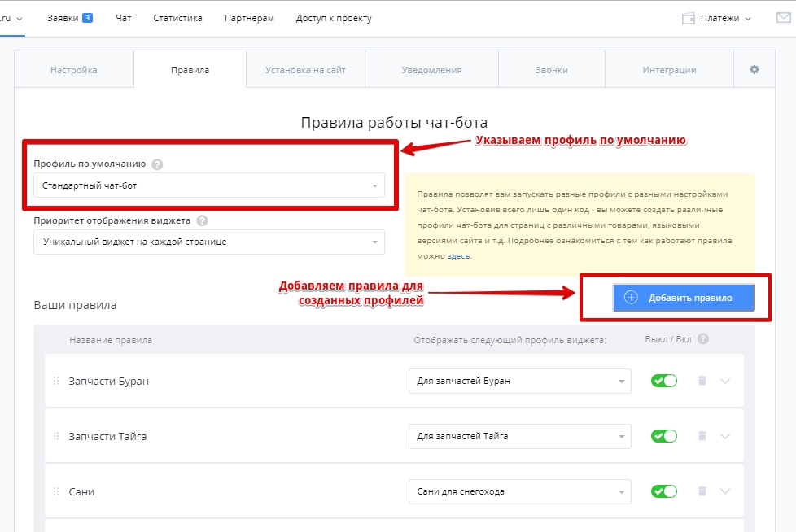Click the mail envelope icon

(x=783, y=18)
